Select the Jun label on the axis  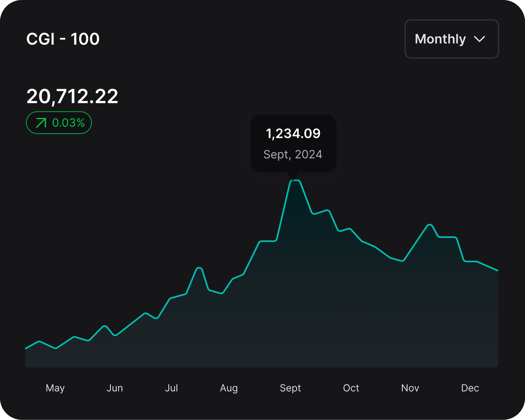click(x=115, y=388)
